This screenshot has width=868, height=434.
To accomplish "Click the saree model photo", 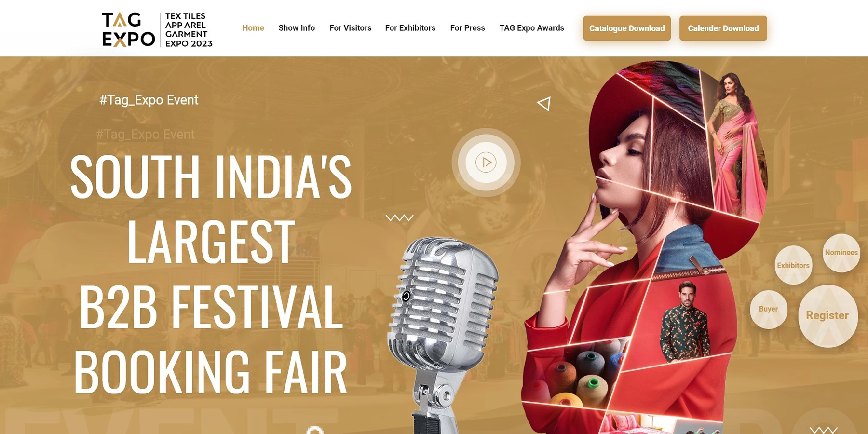I will [733, 145].
